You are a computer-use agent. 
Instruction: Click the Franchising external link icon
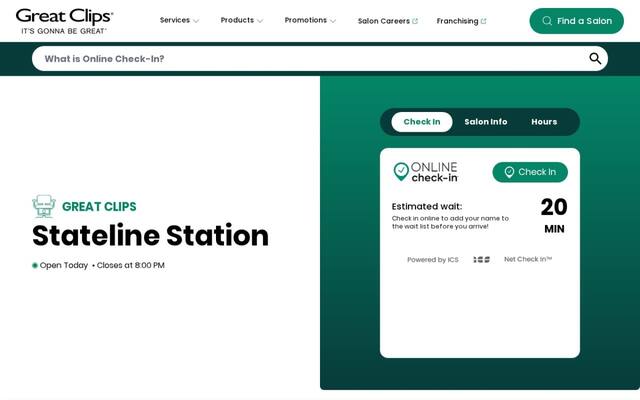[x=484, y=21]
